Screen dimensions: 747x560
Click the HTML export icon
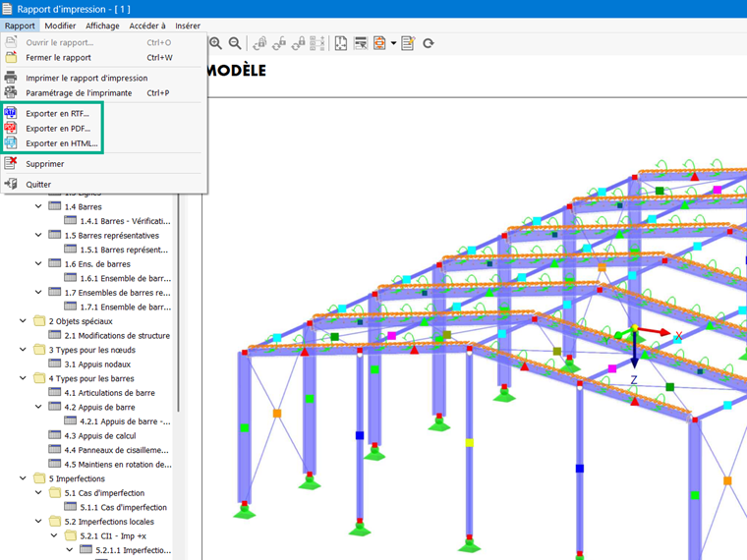tap(11, 142)
